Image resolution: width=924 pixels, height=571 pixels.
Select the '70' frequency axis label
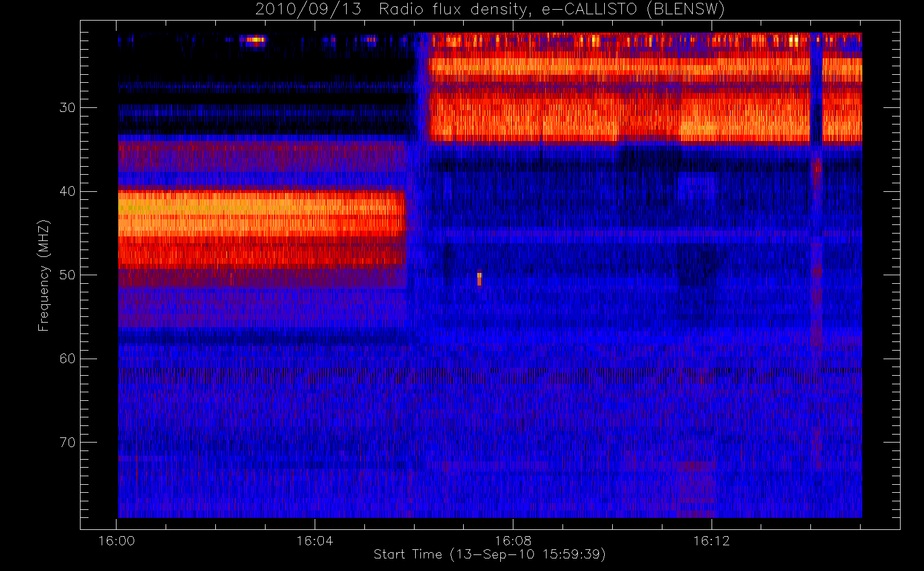pyautogui.click(x=67, y=443)
